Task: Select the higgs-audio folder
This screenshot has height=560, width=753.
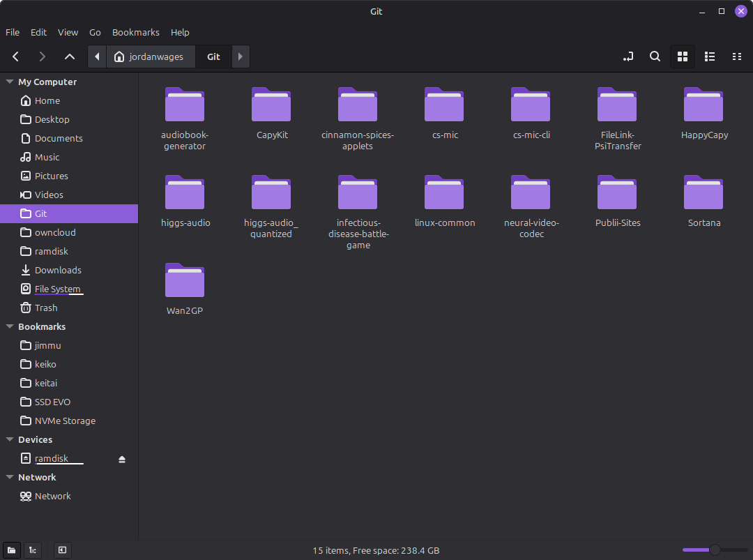Action: coord(185,202)
